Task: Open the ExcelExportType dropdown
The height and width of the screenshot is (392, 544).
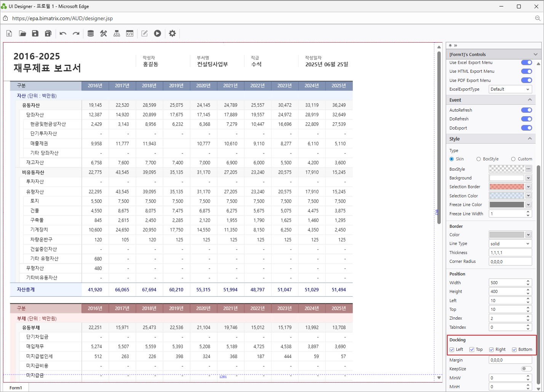Action: click(510, 89)
